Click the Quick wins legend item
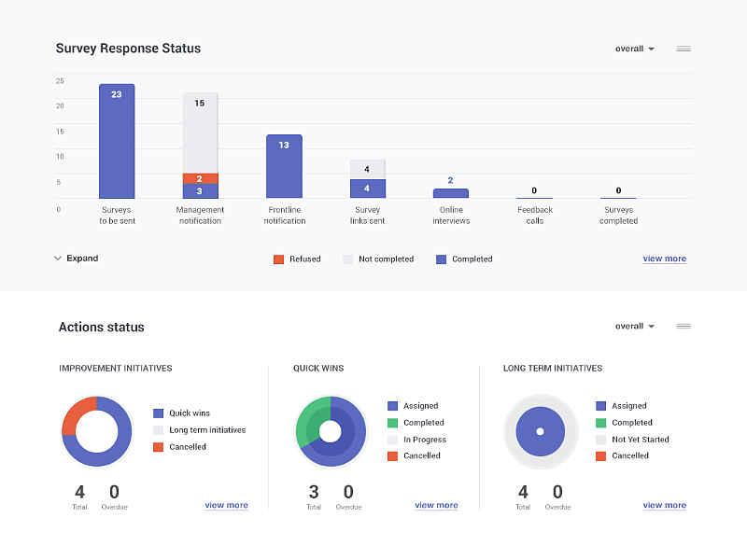This screenshot has width=747, height=560. [181, 413]
